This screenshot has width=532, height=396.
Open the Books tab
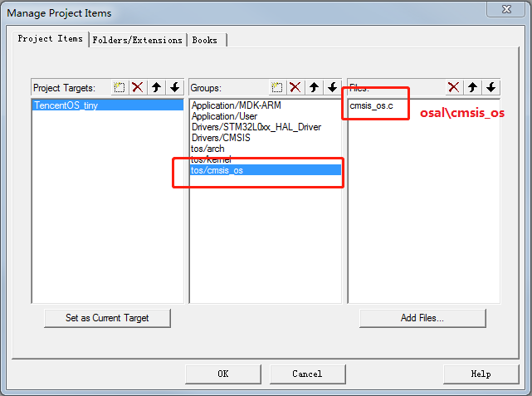coord(206,40)
